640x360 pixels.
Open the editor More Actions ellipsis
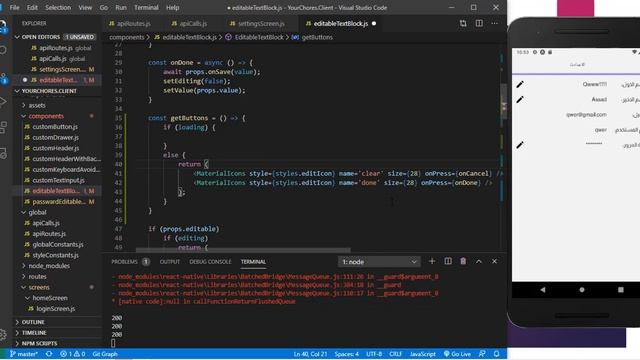coord(494,24)
